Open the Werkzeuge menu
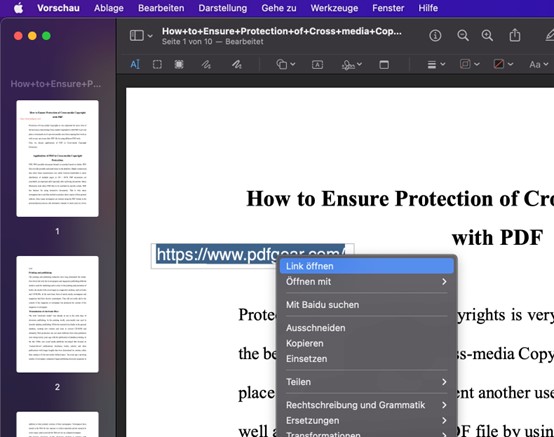The height and width of the screenshot is (437, 554). click(334, 8)
